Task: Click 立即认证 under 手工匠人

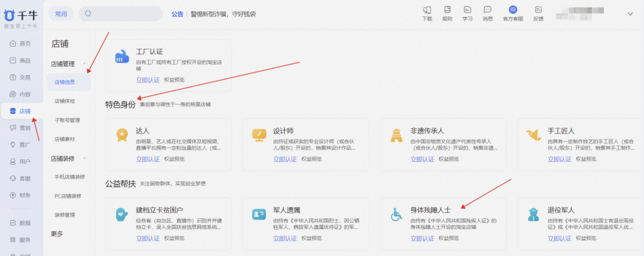Action: click(560, 159)
